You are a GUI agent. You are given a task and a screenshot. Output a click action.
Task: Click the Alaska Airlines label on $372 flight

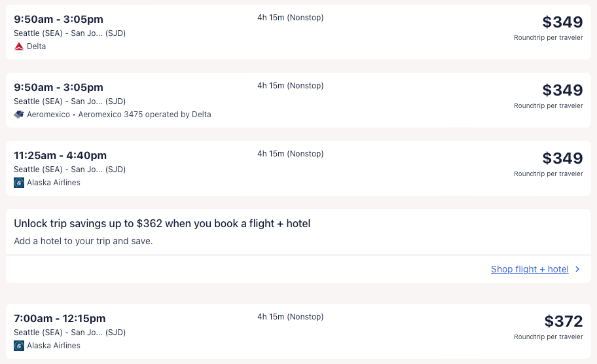pyautogui.click(x=54, y=346)
